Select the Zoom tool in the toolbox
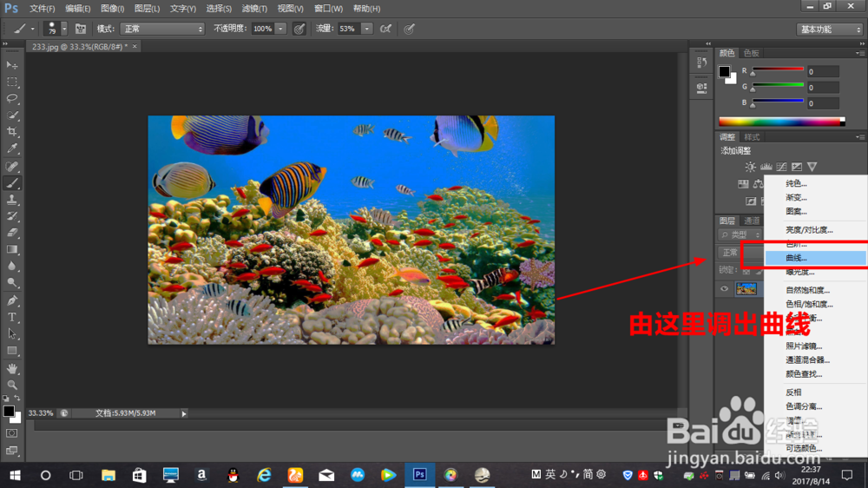868x488 pixels. (x=11, y=385)
